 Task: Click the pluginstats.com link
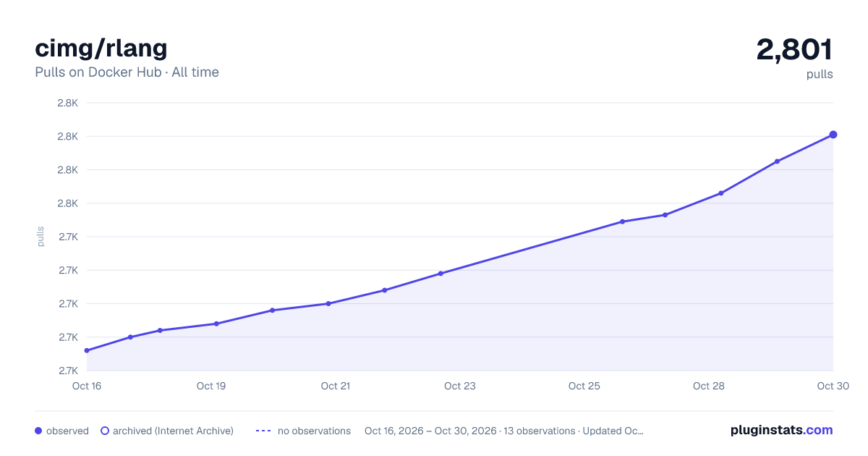click(x=781, y=430)
